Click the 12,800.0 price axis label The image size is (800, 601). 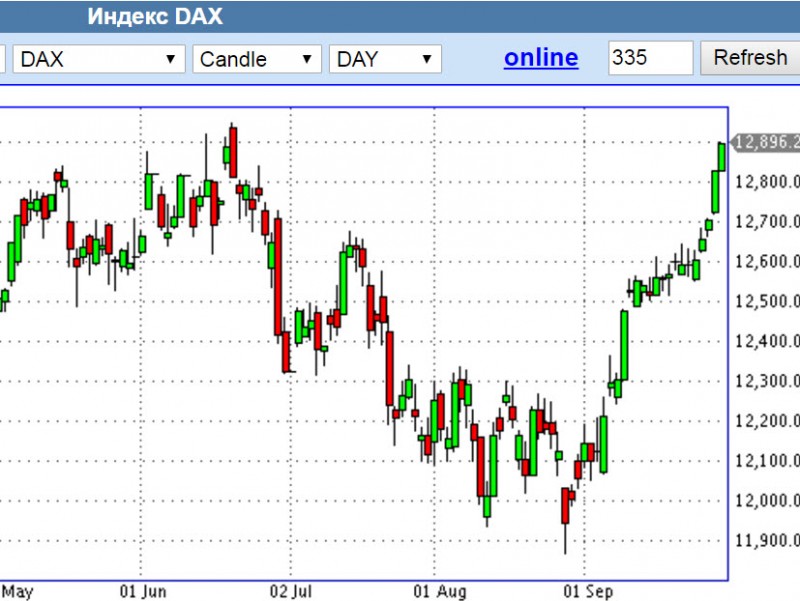pyautogui.click(x=767, y=182)
